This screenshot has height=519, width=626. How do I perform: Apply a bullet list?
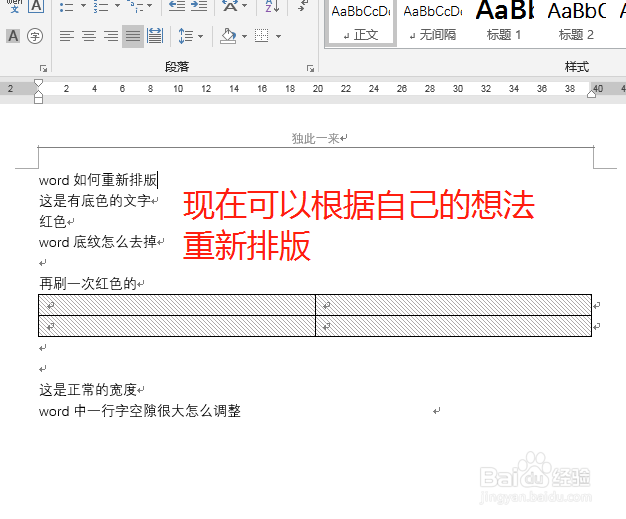tap(66, 6)
